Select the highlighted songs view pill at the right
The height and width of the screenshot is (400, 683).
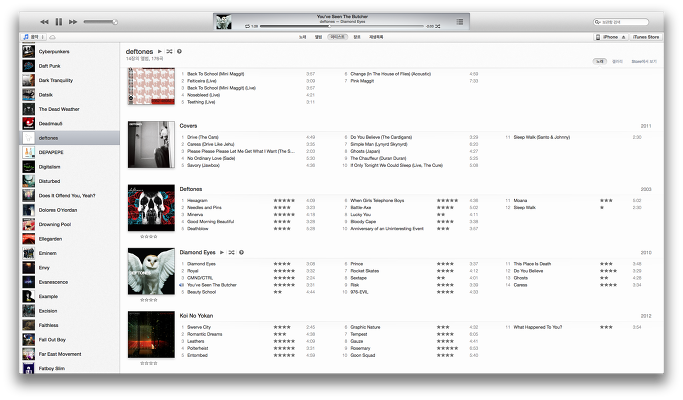point(600,61)
